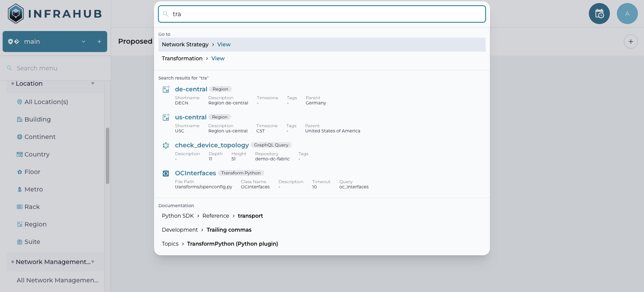The height and width of the screenshot is (292, 644).
Task: Click the user avatar A icon
Action: click(627, 14)
